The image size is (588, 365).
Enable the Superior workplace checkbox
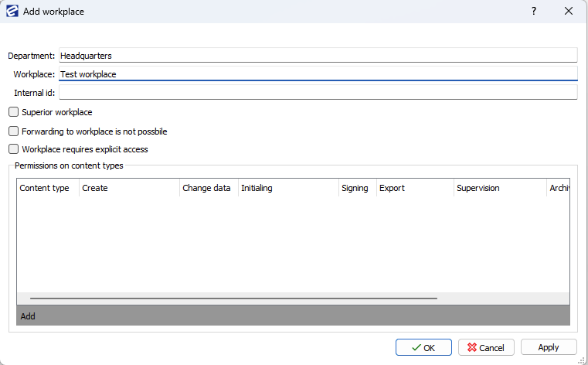[x=14, y=112]
